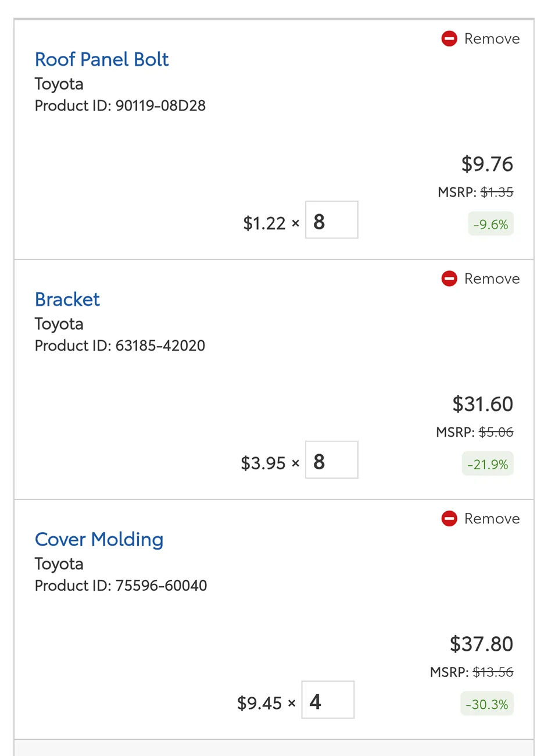The width and height of the screenshot is (548, 756).
Task: Click the -30.3% discount badge
Action: 487,704
